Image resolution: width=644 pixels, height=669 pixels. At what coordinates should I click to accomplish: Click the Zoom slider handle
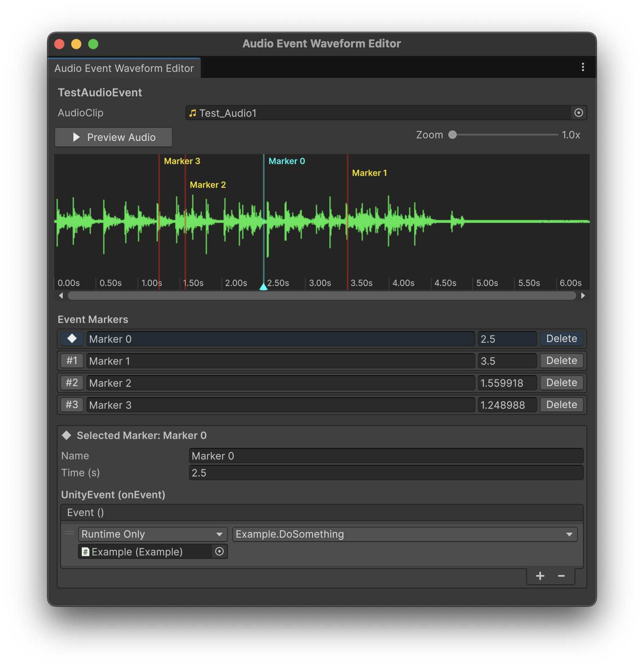pyautogui.click(x=452, y=135)
